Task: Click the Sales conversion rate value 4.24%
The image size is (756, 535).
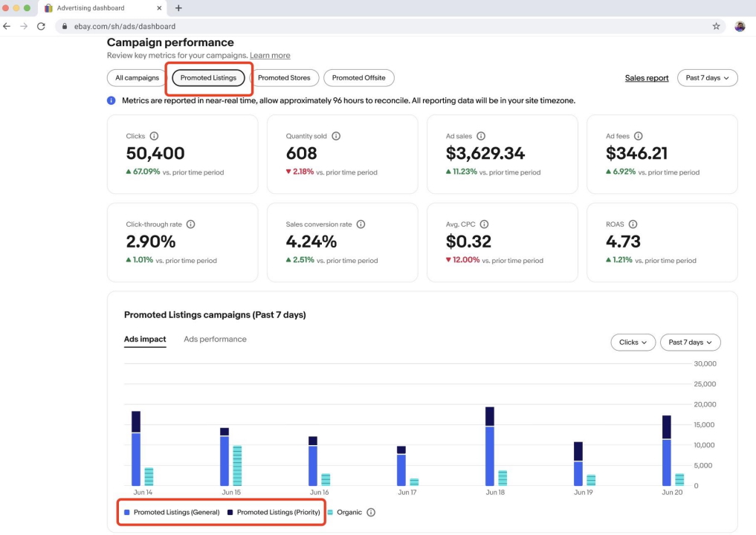Action: 311,241
